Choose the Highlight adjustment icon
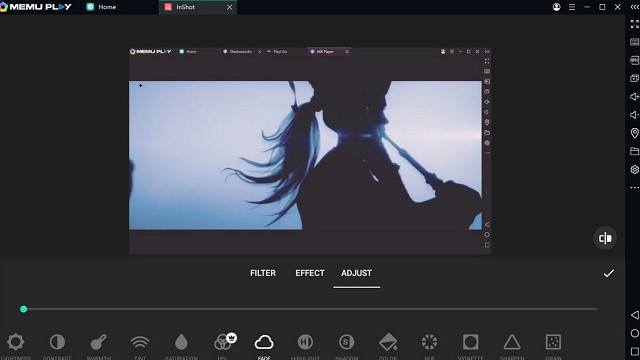 [305, 342]
